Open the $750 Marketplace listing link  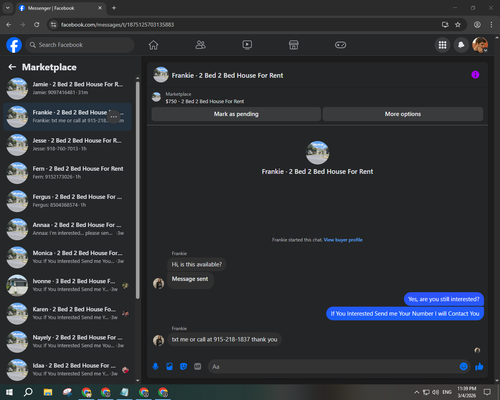pyautogui.click(x=205, y=101)
